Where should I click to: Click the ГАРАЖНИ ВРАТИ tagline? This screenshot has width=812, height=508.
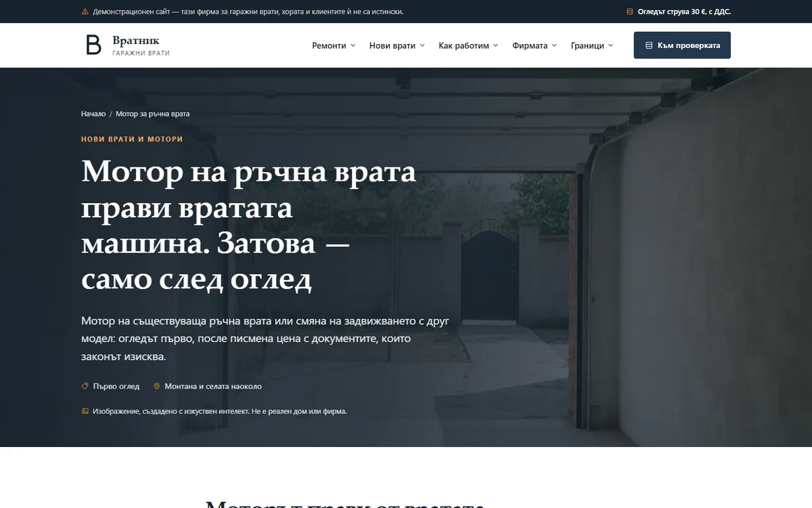pos(141,53)
